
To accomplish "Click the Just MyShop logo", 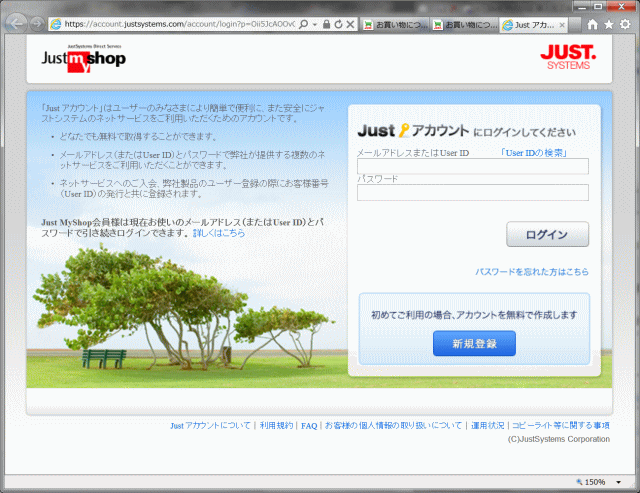I will click(x=83, y=59).
